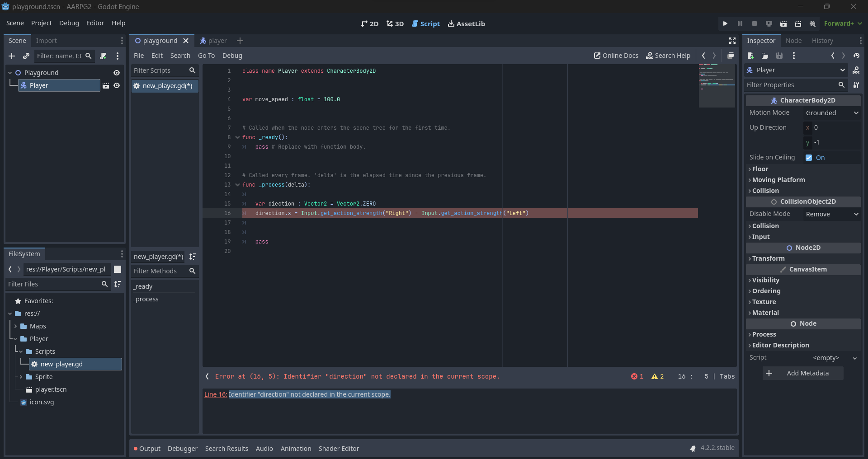Click Online Docs link
This screenshot has height=459, width=868.
tap(616, 56)
